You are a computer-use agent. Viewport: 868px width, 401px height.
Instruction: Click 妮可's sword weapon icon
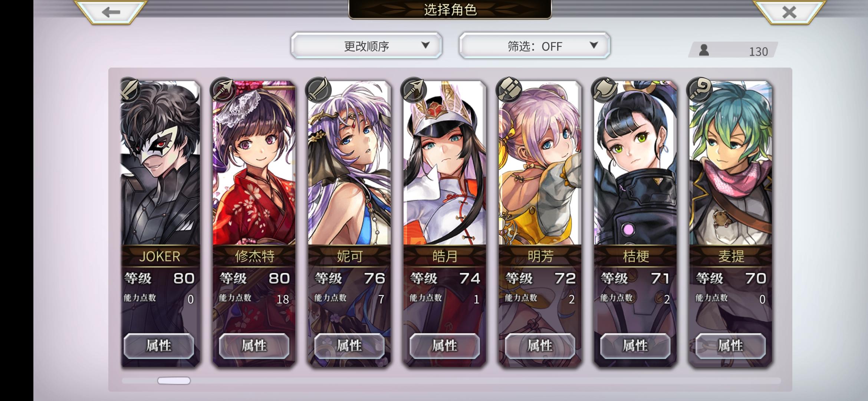pos(318,90)
